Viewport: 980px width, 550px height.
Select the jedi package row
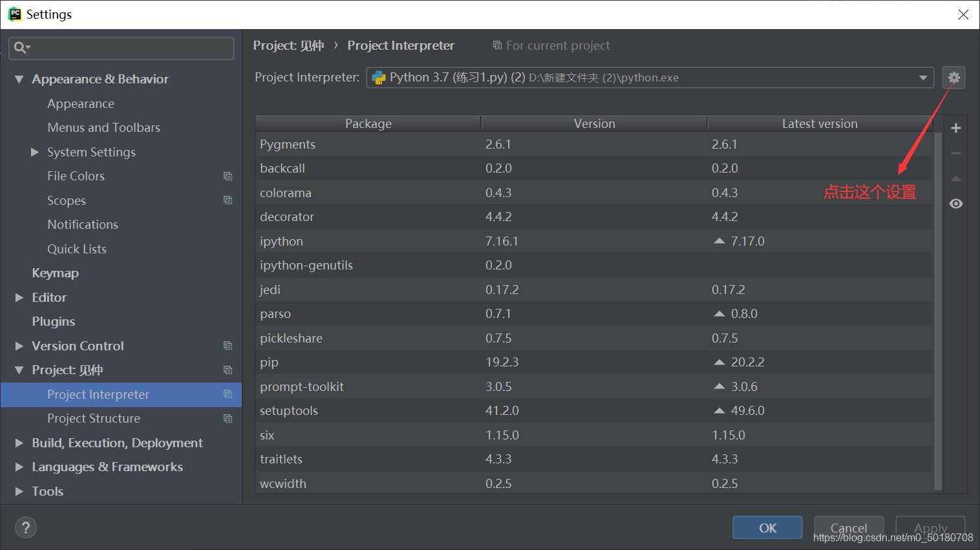pos(595,290)
